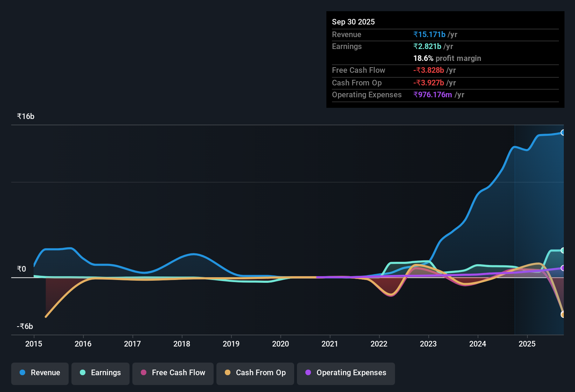Toggle the Earnings series visibility

(100, 373)
